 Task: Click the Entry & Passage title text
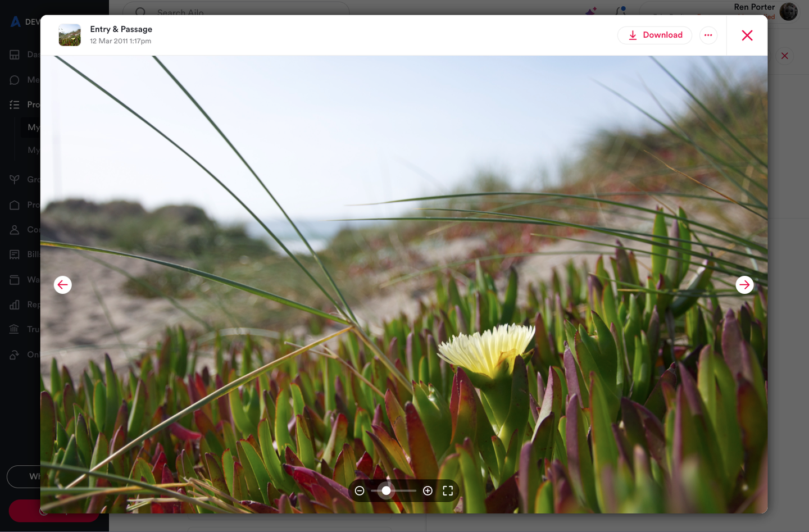(121, 29)
